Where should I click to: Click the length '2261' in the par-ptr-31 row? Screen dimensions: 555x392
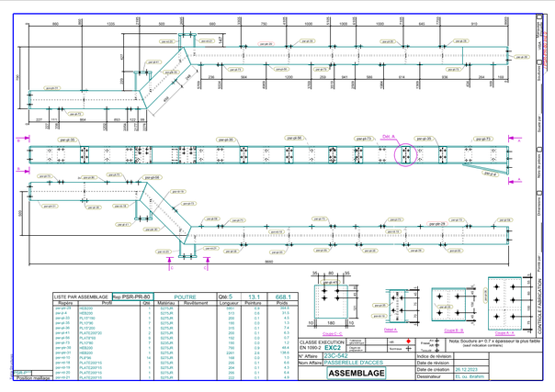231,353
